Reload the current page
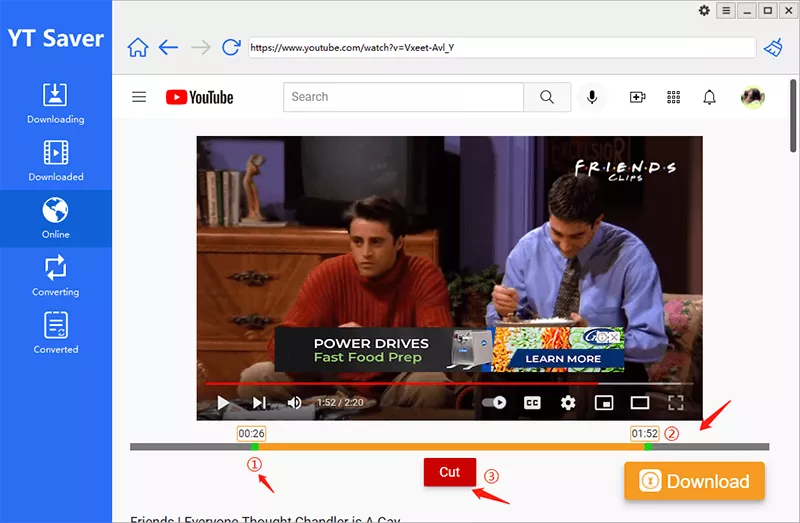 231,47
